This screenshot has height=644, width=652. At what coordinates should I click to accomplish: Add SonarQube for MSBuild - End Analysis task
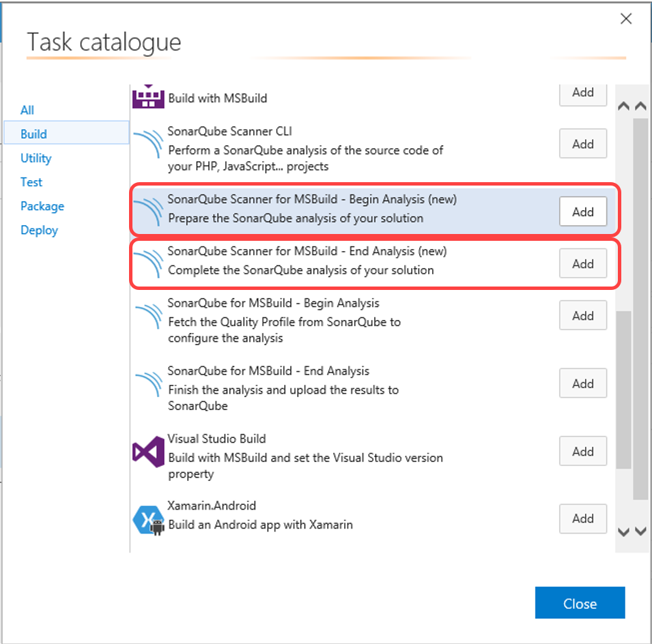[x=583, y=383]
